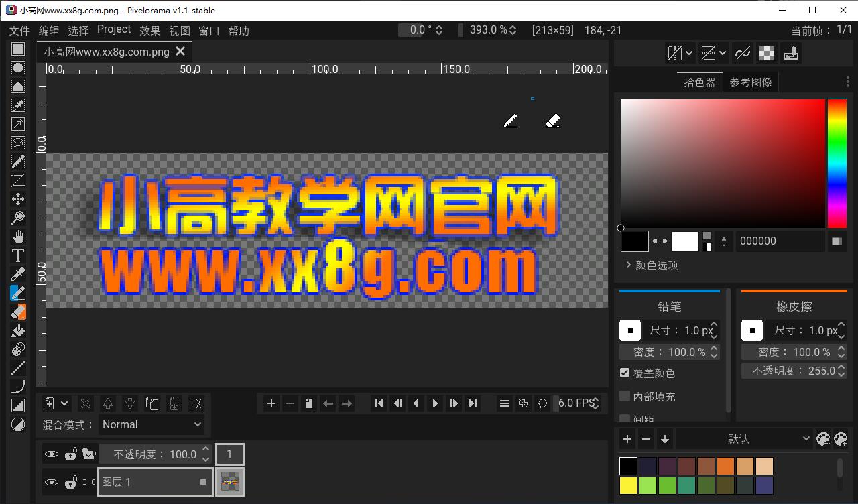Select the Rectangular Selection tool

(x=18, y=49)
